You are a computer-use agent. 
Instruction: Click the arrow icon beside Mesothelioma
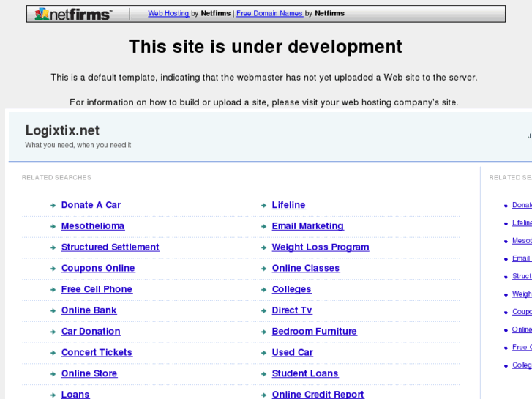[53, 226]
